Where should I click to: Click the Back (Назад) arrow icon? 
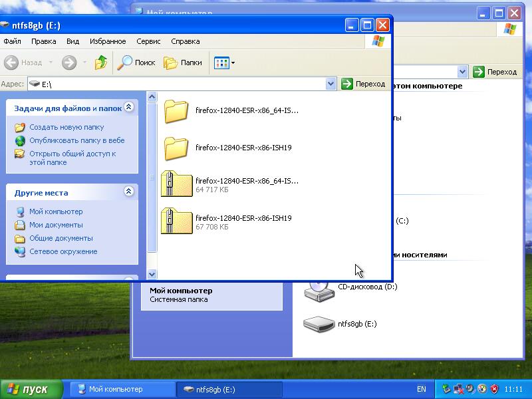point(11,63)
